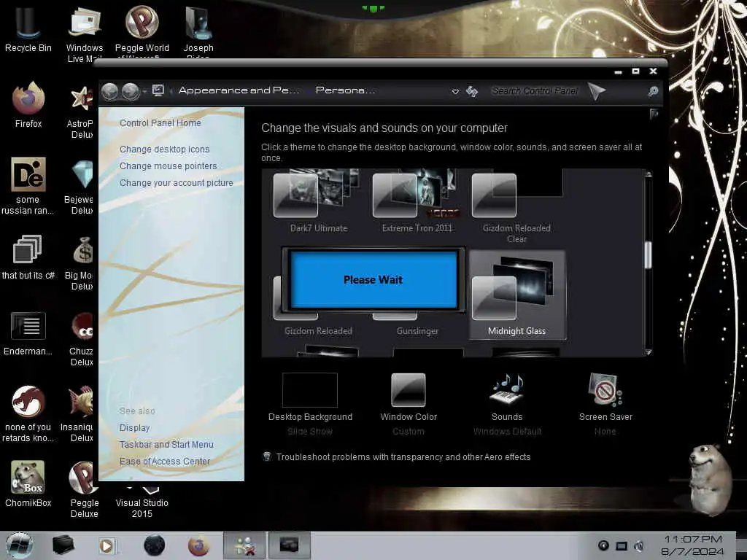747x560 pixels.
Task: Open Change mouse pointers link
Action: click(x=169, y=166)
